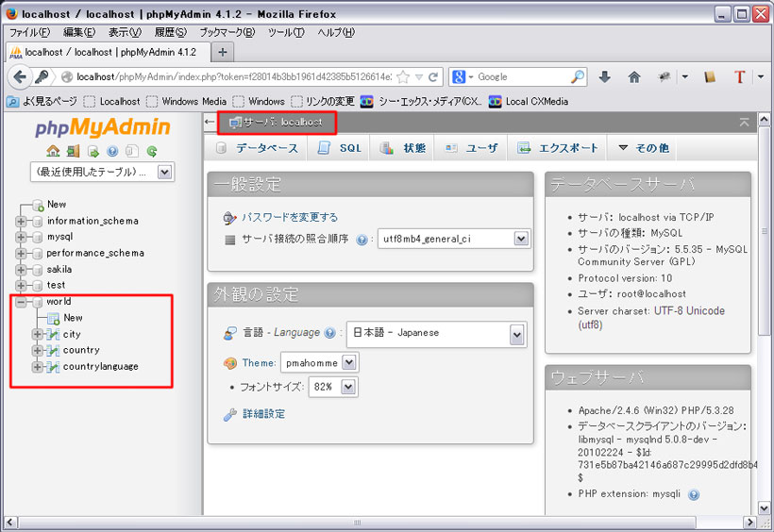Viewport: 774px width, 532px height.
Task: Click the 詳細設定 link
Action: tap(264, 414)
